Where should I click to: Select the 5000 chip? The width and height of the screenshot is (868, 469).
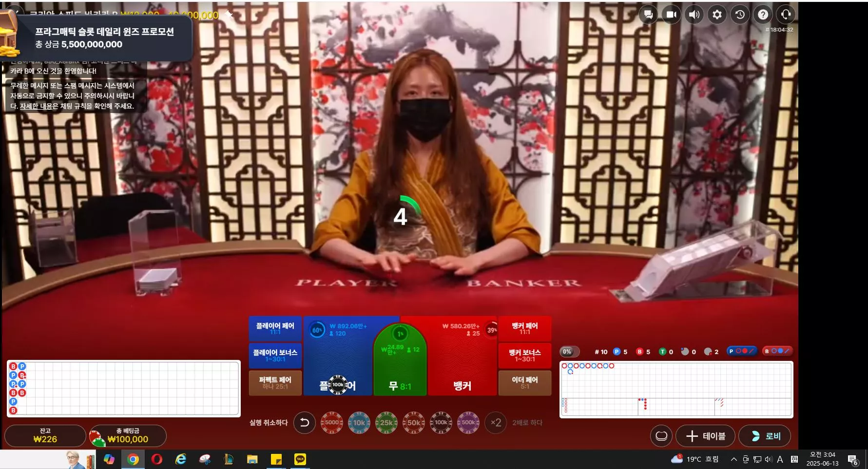tap(332, 423)
